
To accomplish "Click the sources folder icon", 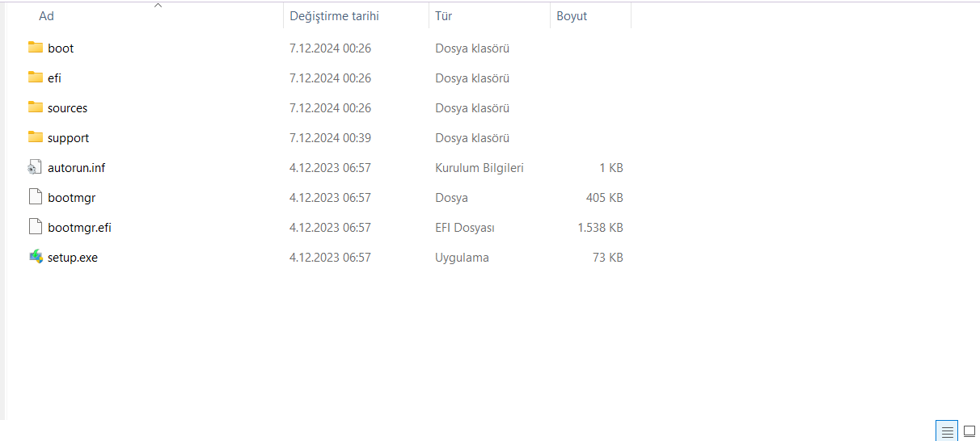I will pyautogui.click(x=35, y=107).
